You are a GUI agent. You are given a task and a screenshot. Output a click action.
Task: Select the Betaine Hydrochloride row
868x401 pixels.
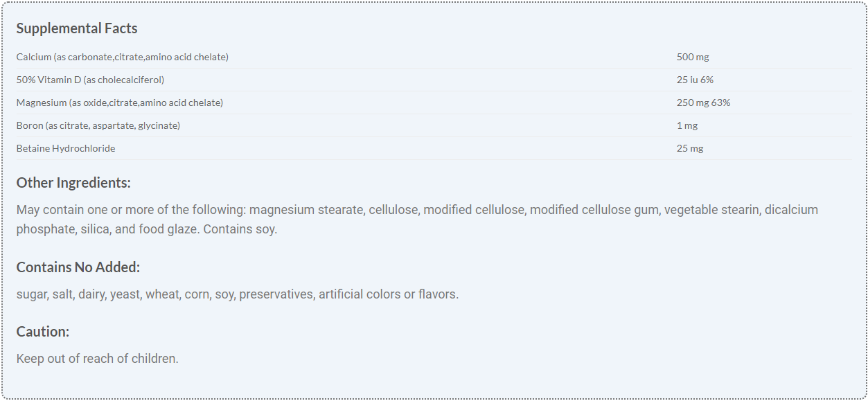(x=66, y=148)
